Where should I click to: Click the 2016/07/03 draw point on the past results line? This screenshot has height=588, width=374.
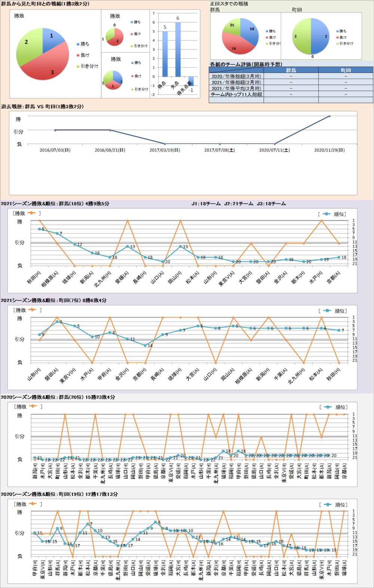[55, 130]
